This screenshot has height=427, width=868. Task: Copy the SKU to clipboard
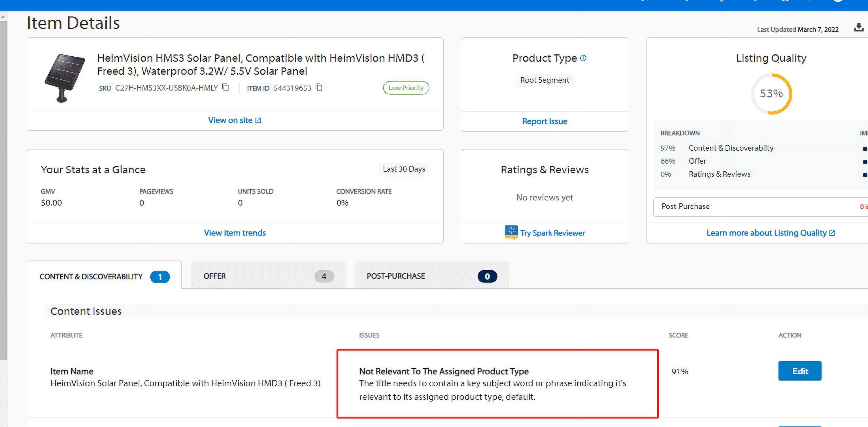[x=226, y=88]
